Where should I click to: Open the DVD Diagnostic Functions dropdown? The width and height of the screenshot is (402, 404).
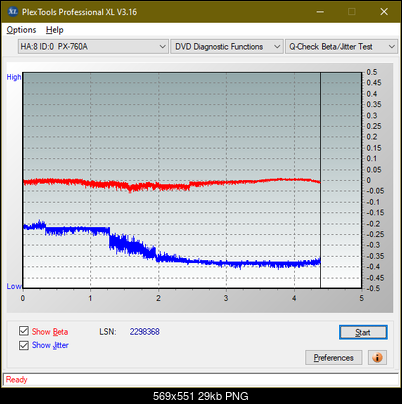click(x=227, y=47)
